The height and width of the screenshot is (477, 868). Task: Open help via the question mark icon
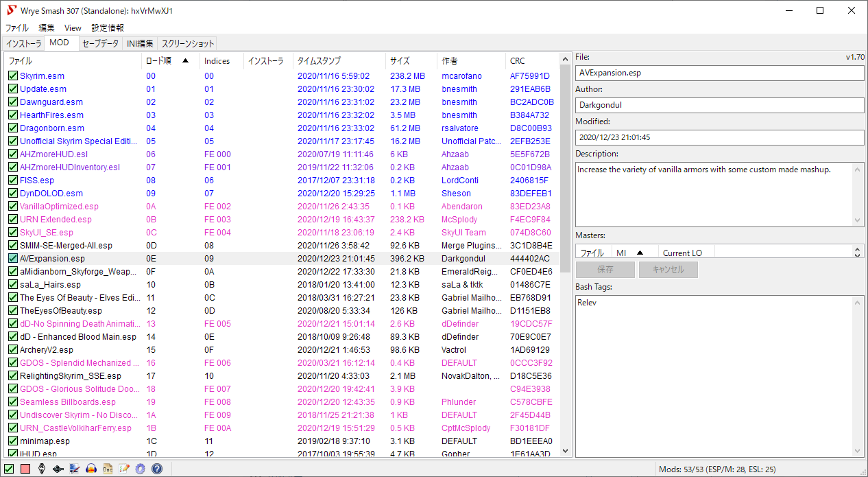[x=157, y=469]
